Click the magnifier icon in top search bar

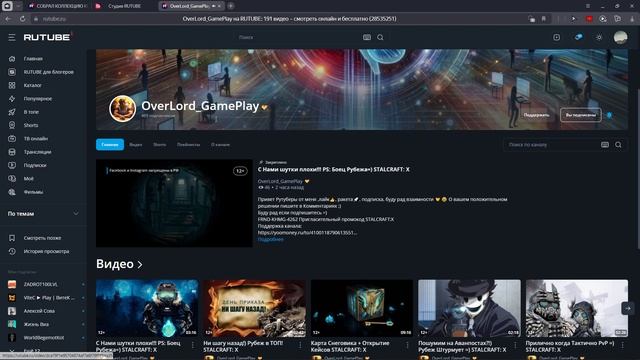[380, 37]
